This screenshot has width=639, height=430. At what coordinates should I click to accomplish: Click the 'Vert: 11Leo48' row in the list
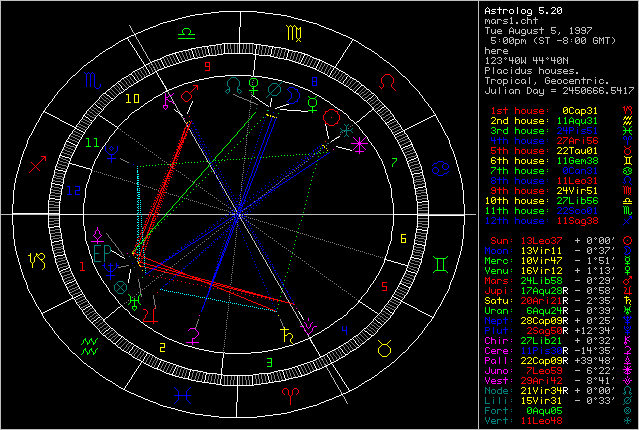[x=559, y=421]
